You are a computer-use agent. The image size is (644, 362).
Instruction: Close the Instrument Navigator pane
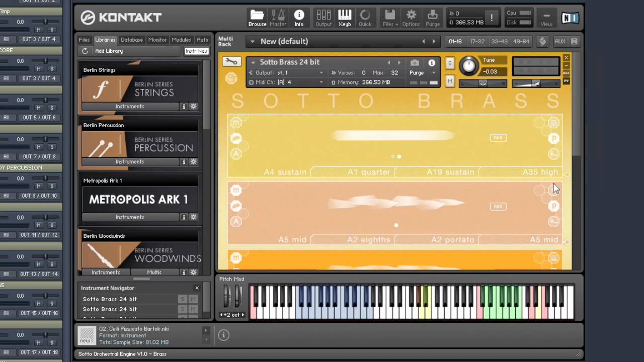tap(197, 288)
